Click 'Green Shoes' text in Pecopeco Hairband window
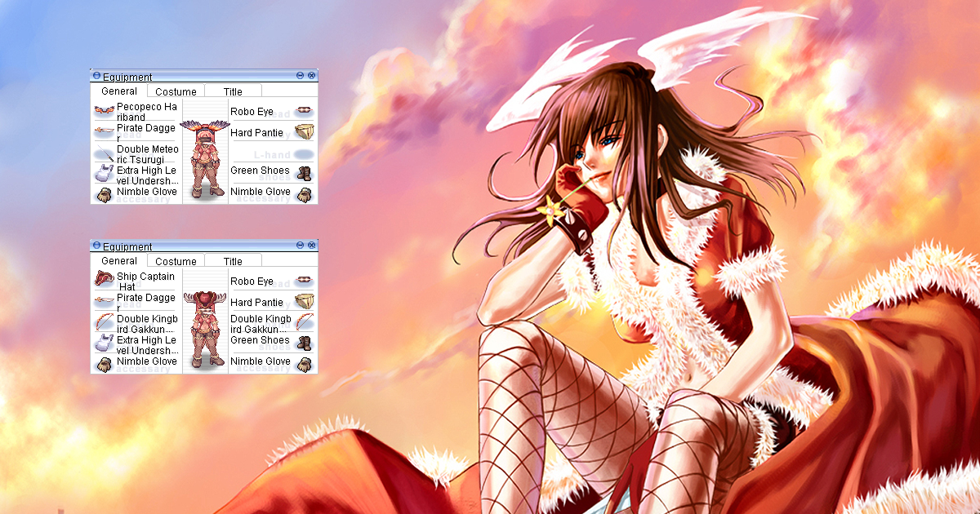Screen dimensions: 980x514 (260, 171)
